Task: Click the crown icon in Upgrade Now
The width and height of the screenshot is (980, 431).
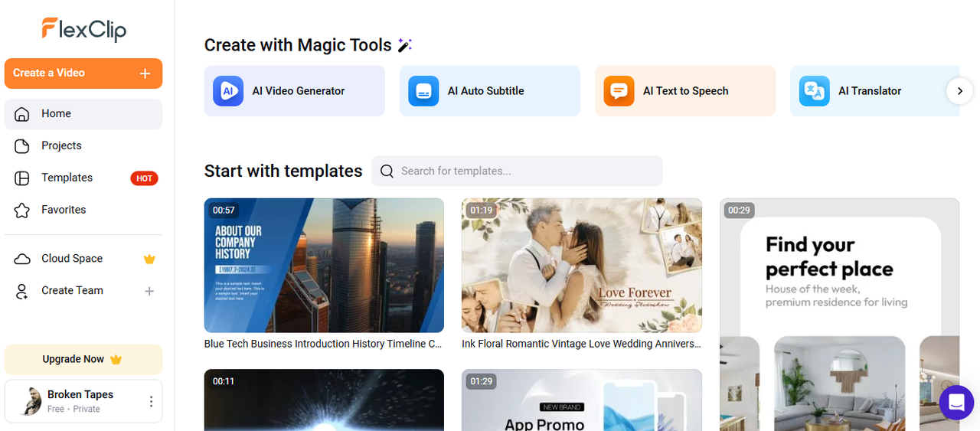Action: 116,359
